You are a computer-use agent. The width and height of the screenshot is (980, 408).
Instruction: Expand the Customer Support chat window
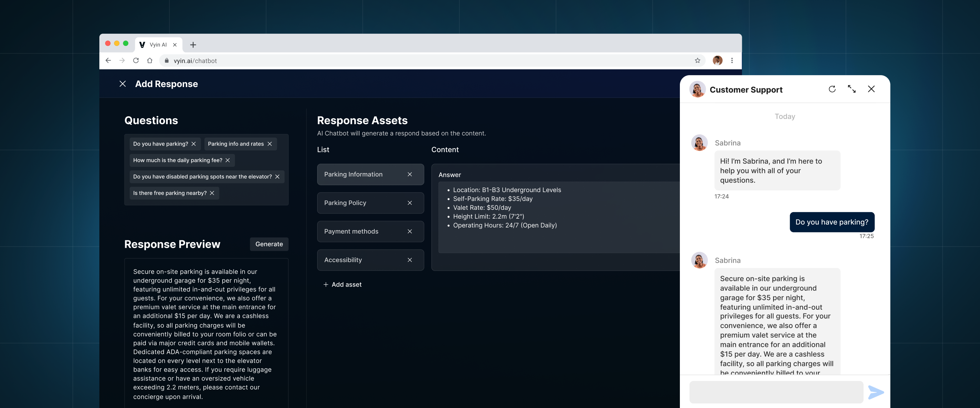pos(851,89)
